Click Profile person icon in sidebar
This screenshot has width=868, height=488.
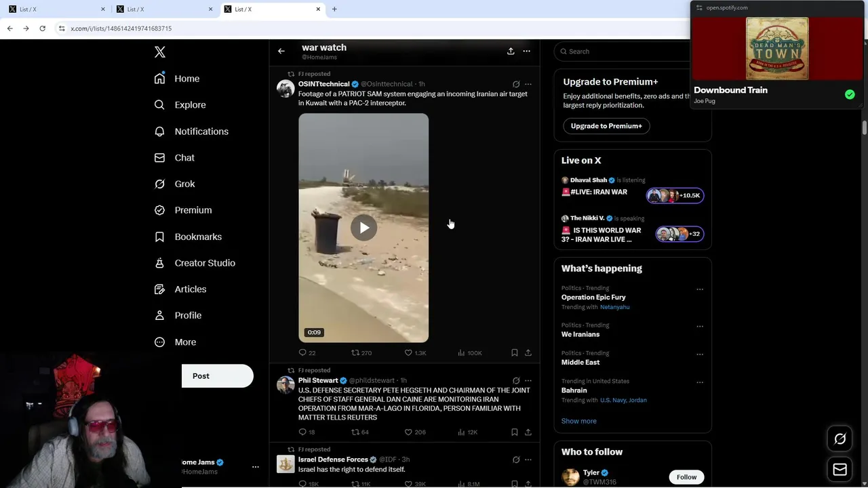[159, 315]
